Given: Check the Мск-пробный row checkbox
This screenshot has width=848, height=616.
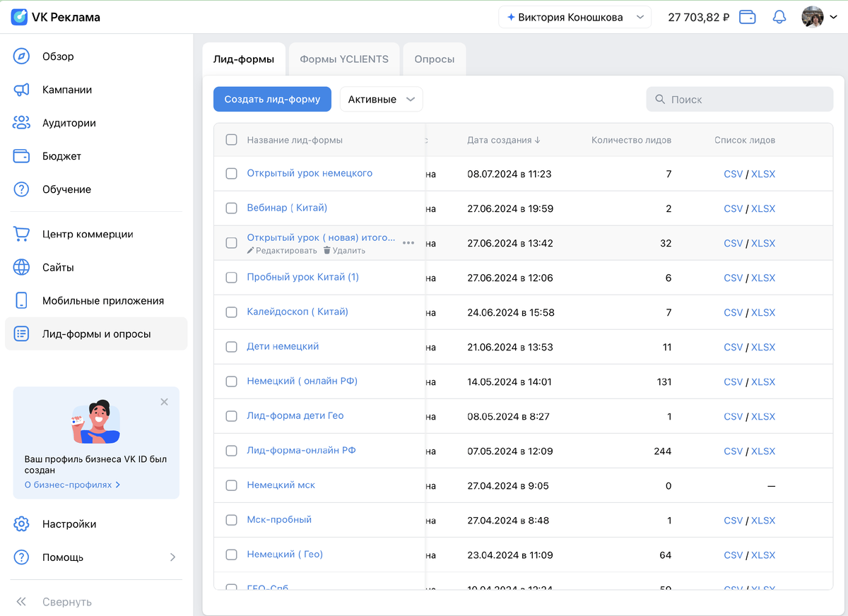Looking at the screenshot, I should (x=231, y=520).
